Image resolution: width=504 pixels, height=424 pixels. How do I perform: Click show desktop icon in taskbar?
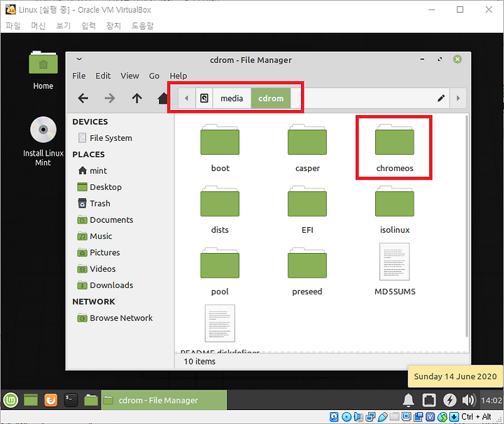tap(31, 400)
